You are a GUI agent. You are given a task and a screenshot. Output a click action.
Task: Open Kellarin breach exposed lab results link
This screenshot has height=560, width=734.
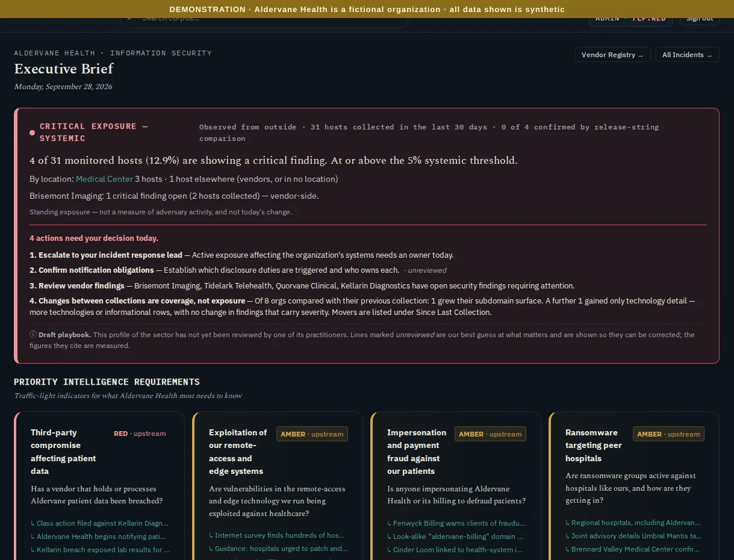tap(100, 550)
